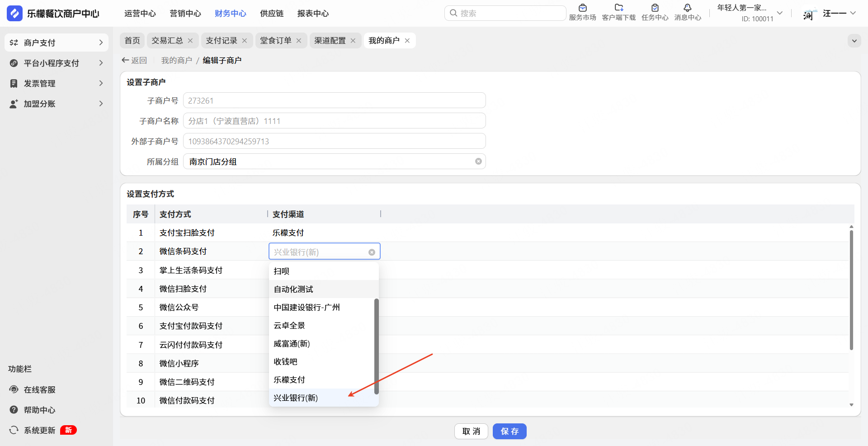The height and width of the screenshot is (446, 868).
Task: Click 我的商户 breadcrumb link
Action: pos(177,60)
